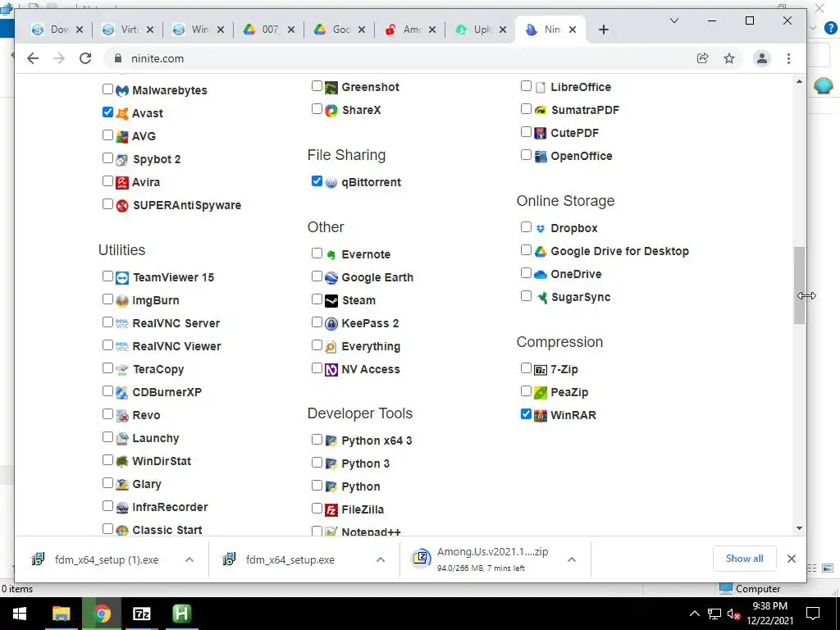Image resolution: width=840 pixels, height=630 pixels.
Task: Click the FileZilla red icon
Action: click(x=331, y=510)
